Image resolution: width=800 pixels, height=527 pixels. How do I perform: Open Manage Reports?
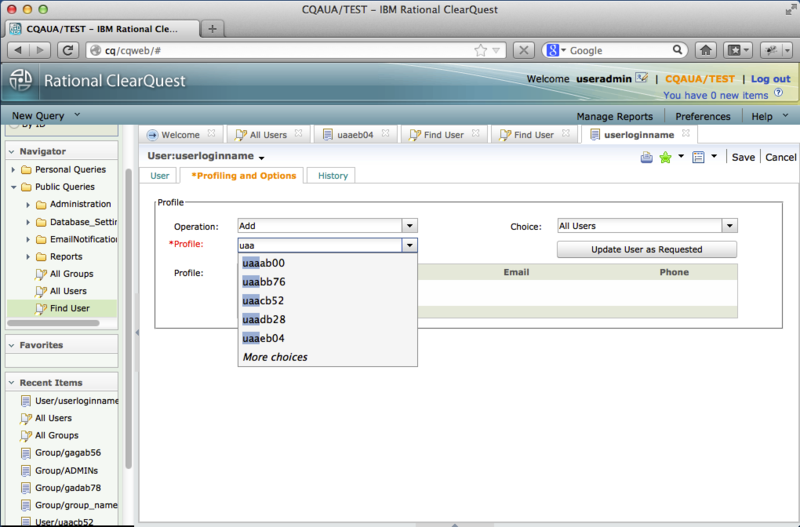pyautogui.click(x=614, y=116)
